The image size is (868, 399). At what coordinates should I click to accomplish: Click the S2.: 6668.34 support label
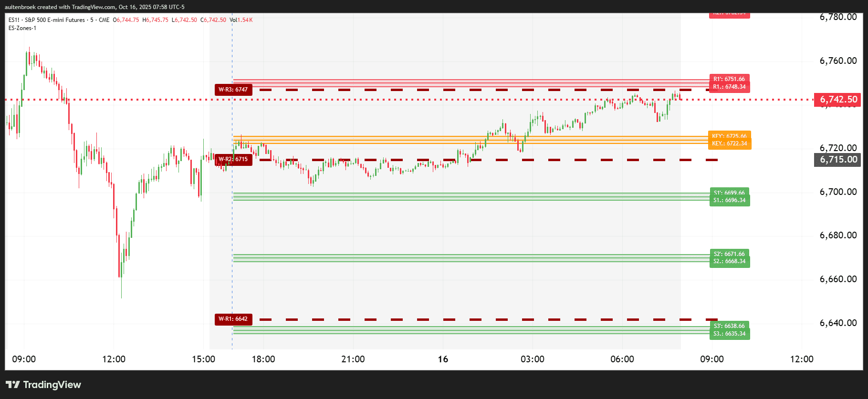pyautogui.click(x=730, y=261)
